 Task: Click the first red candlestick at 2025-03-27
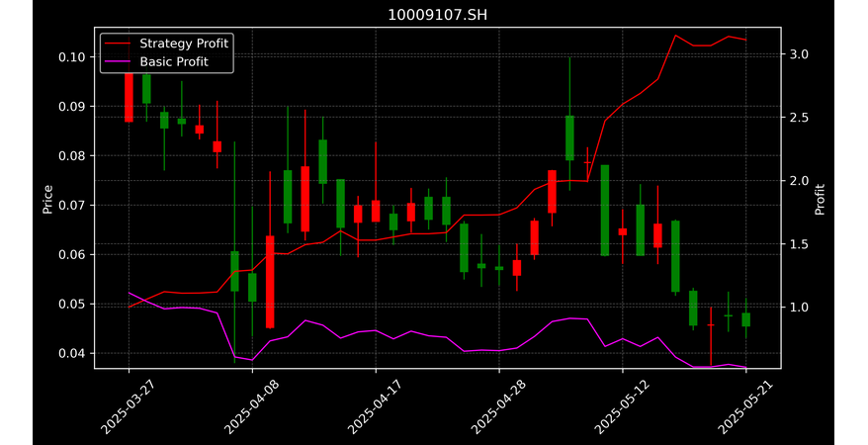coord(129,97)
